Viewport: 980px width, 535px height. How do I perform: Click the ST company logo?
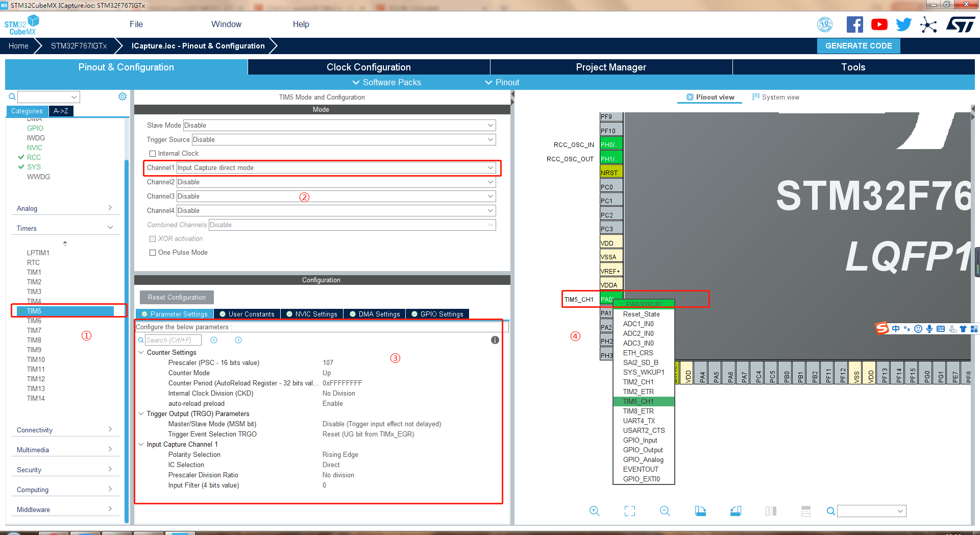click(961, 25)
